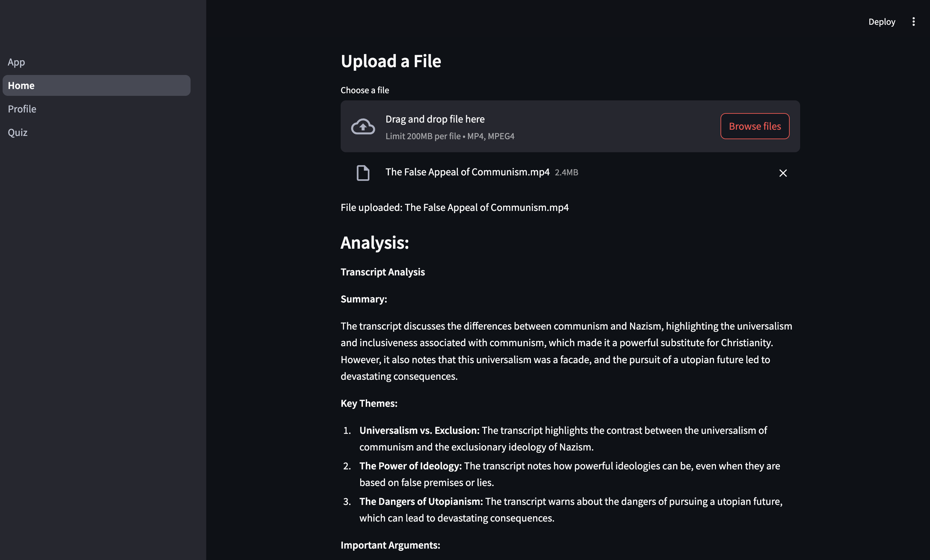The image size is (930, 560).
Task: Open the three-dot main menu
Action: pos(913,22)
